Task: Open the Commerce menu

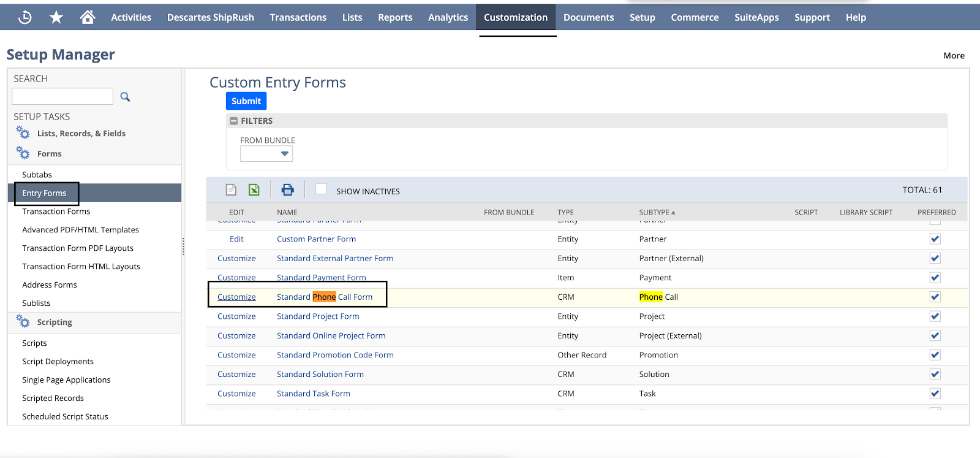Action: tap(695, 17)
